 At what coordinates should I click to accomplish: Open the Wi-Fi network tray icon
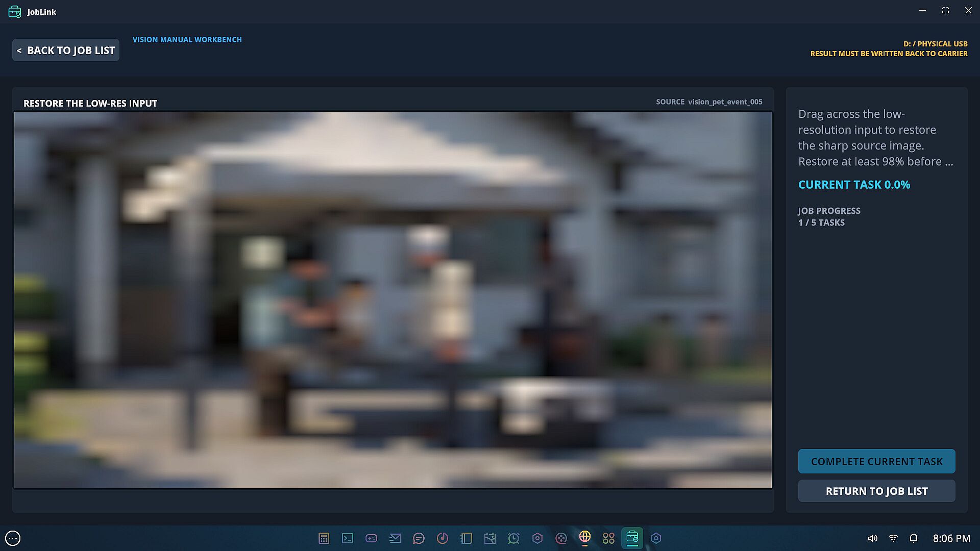(x=893, y=538)
